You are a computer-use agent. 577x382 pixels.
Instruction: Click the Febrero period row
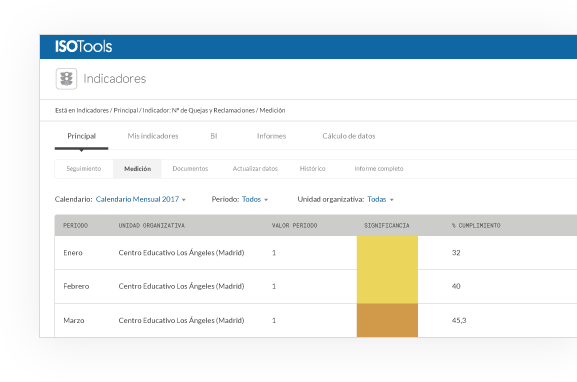click(316, 286)
